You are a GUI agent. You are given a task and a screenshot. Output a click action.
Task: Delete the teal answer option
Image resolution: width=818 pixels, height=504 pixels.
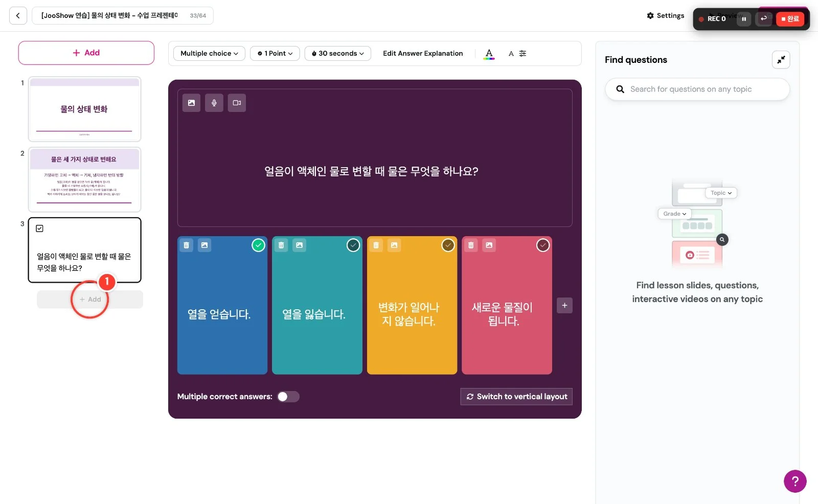pos(281,245)
